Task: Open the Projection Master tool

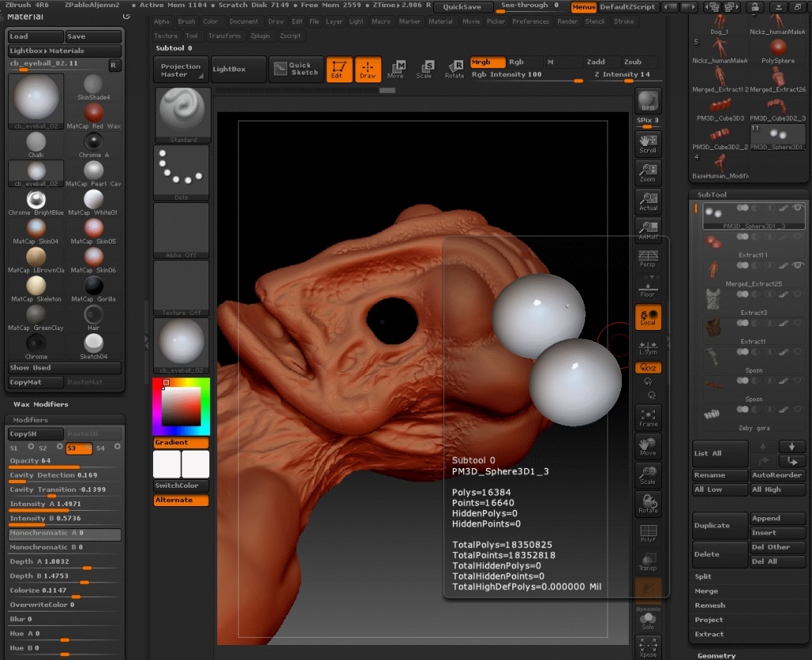Action: point(181,70)
